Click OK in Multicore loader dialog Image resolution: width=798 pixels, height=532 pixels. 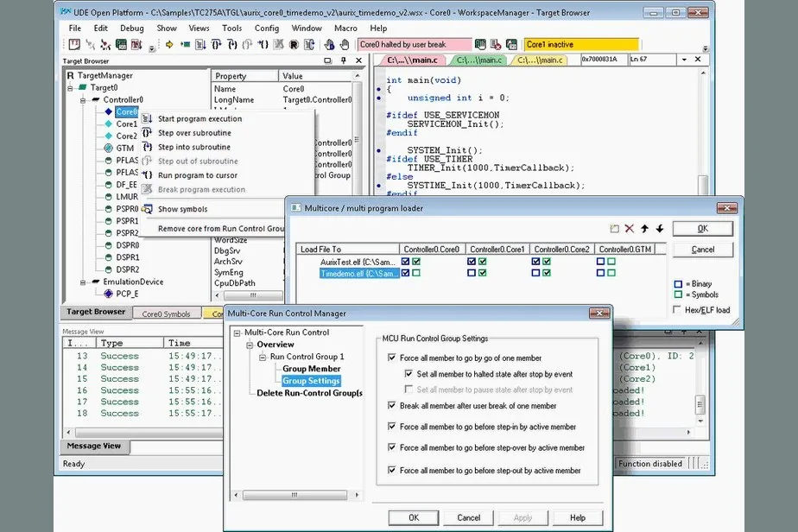[x=702, y=229]
